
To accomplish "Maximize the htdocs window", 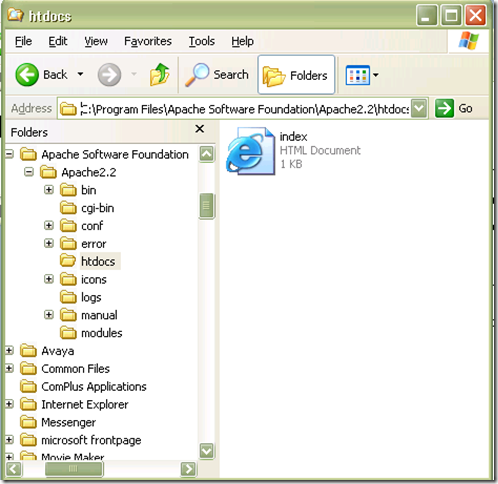I will 451,15.
